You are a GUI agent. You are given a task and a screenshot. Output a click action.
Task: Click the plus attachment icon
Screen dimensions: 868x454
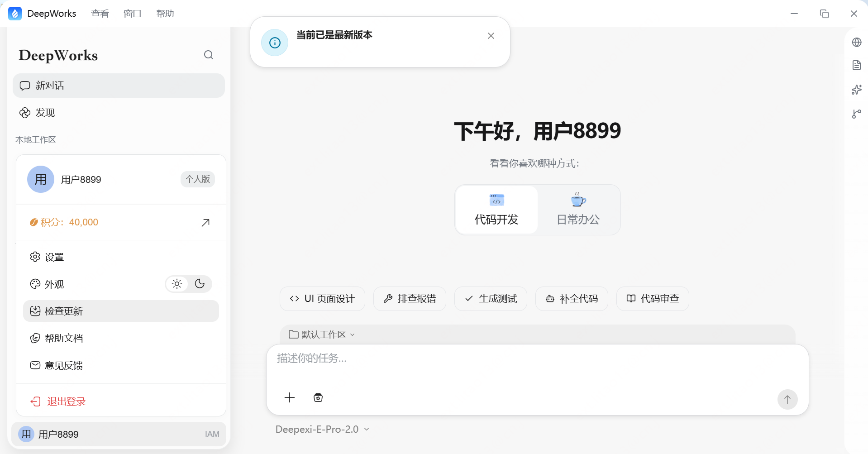(290, 397)
